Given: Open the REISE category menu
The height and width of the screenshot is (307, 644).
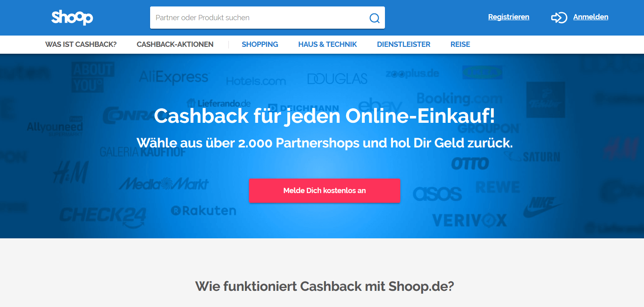Looking at the screenshot, I should click(x=460, y=44).
